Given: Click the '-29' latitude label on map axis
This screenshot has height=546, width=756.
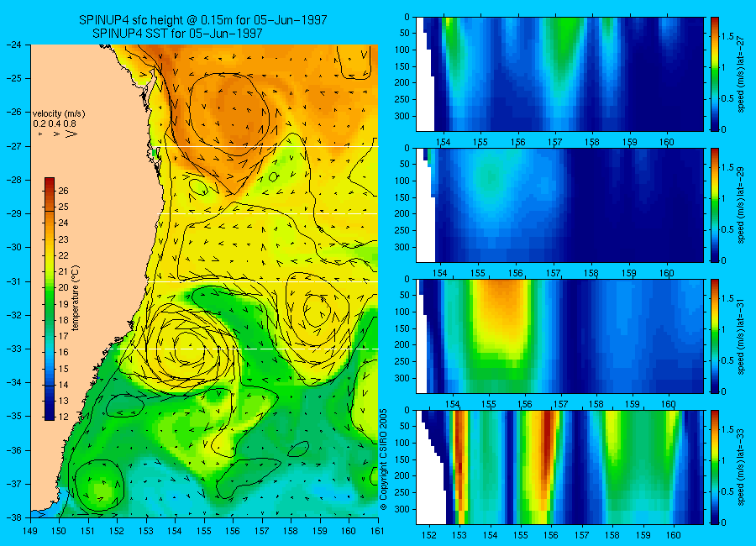Looking at the screenshot, I should pyautogui.click(x=13, y=213).
